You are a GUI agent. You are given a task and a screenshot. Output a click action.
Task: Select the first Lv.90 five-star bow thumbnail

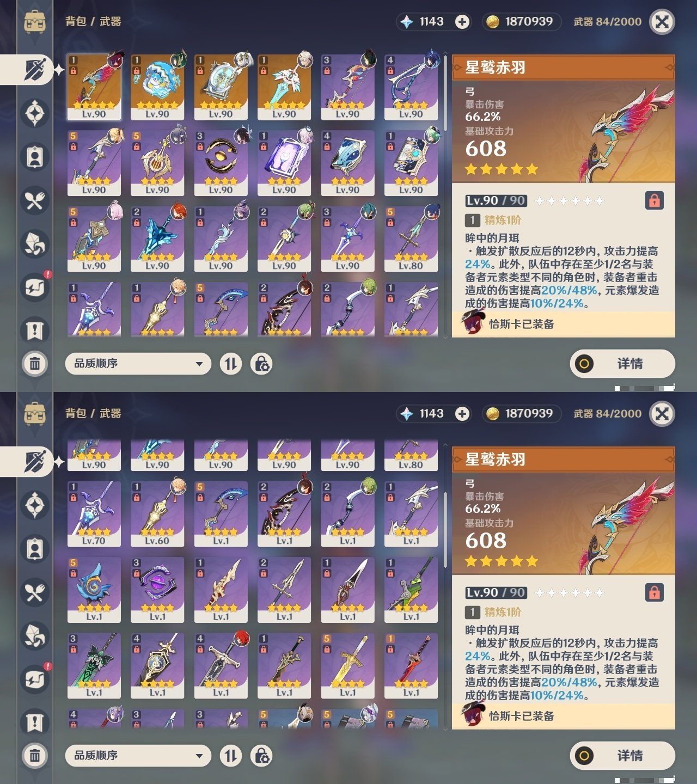pos(94,87)
